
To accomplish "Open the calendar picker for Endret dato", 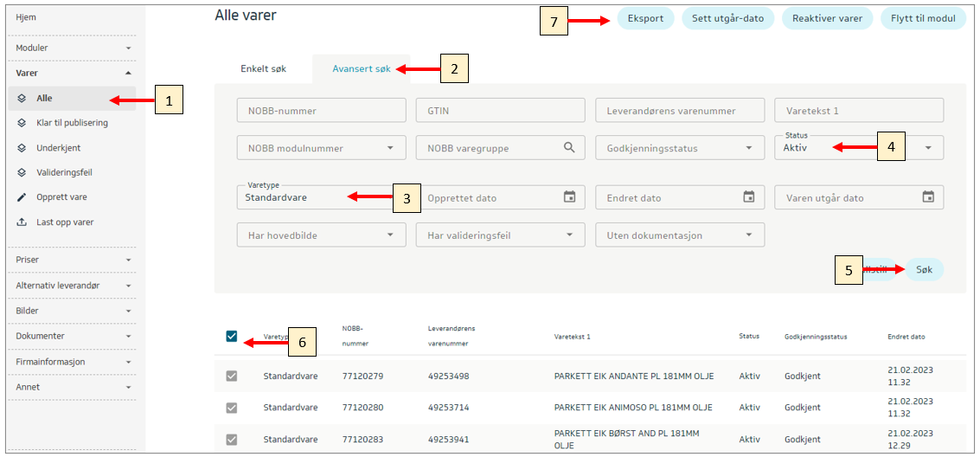I will 749,197.
